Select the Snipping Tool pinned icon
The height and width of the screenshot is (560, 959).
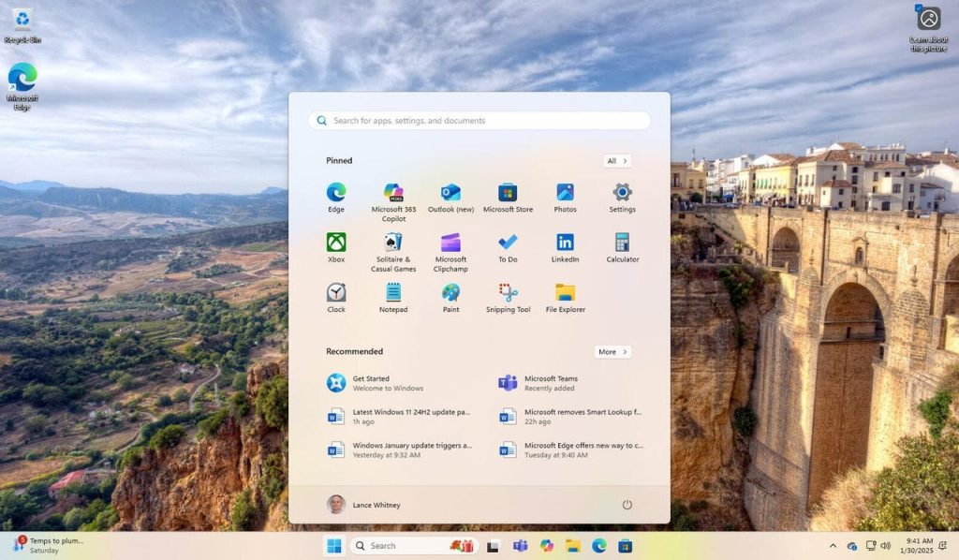pyautogui.click(x=508, y=292)
